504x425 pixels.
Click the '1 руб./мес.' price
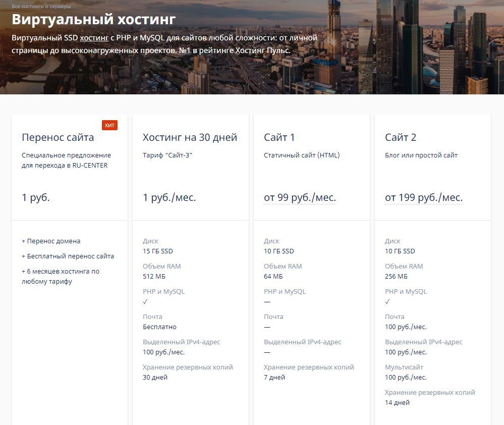[170, 197]
